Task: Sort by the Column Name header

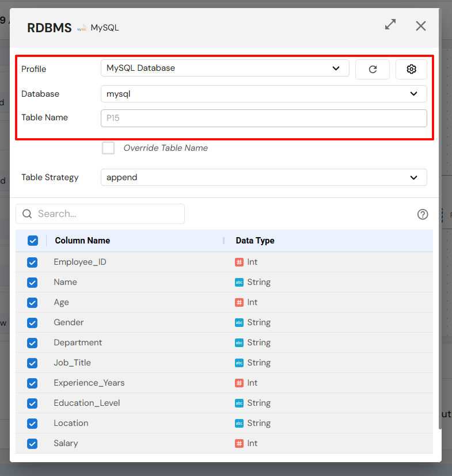Action: [x=82, y=241]
